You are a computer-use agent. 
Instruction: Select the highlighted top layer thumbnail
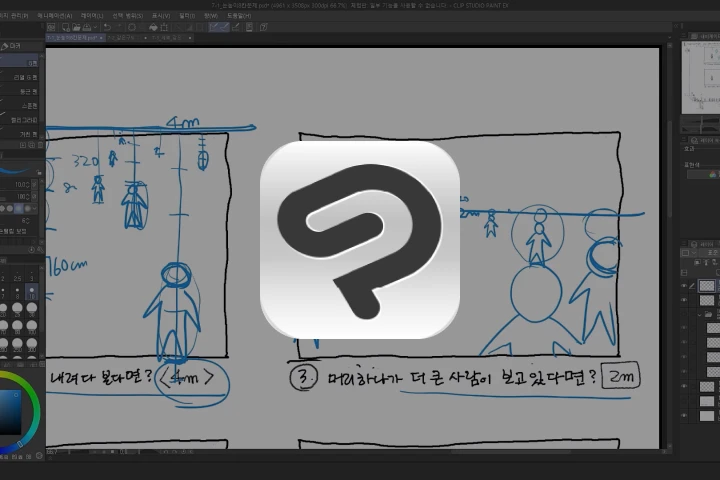pos(707,286)
